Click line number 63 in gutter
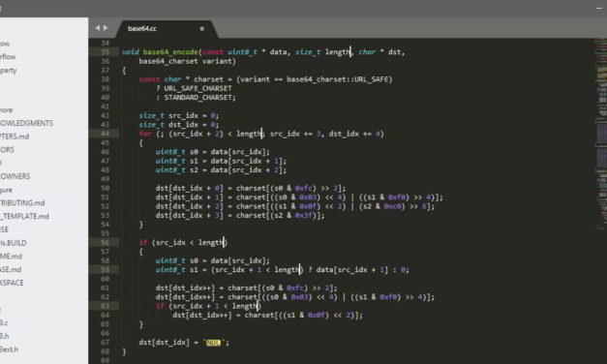 [x=106, y=306]
